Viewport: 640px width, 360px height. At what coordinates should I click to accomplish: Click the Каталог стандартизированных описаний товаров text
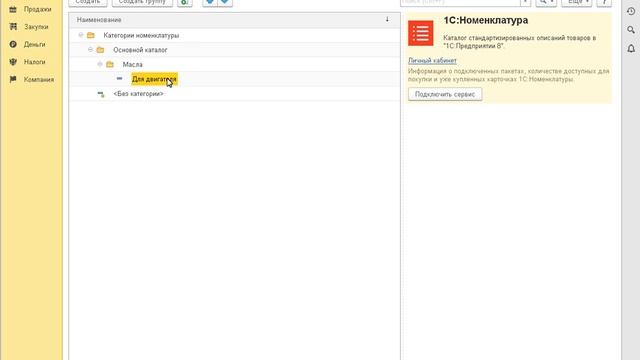tap(520, 42)
